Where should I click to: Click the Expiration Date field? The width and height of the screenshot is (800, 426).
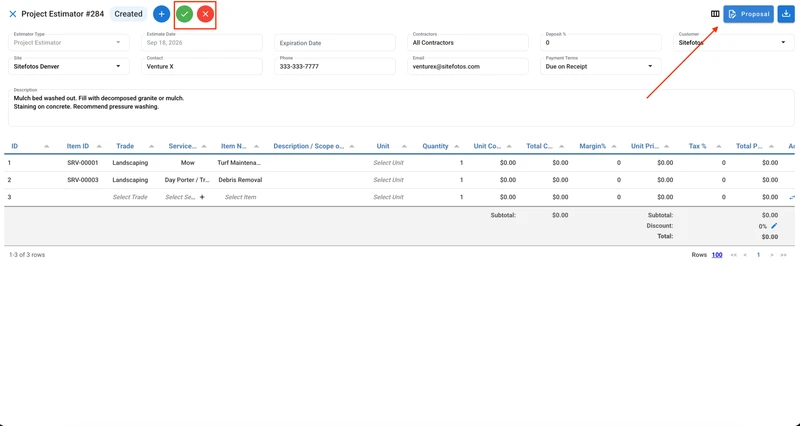pyautogui.click(x=335, y=43)
